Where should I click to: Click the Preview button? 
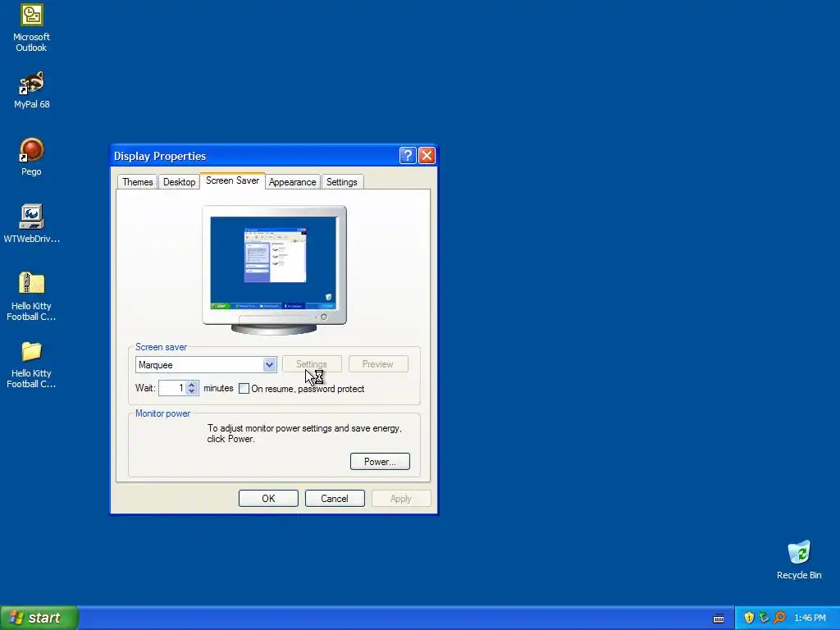click(x=378, y=364)
